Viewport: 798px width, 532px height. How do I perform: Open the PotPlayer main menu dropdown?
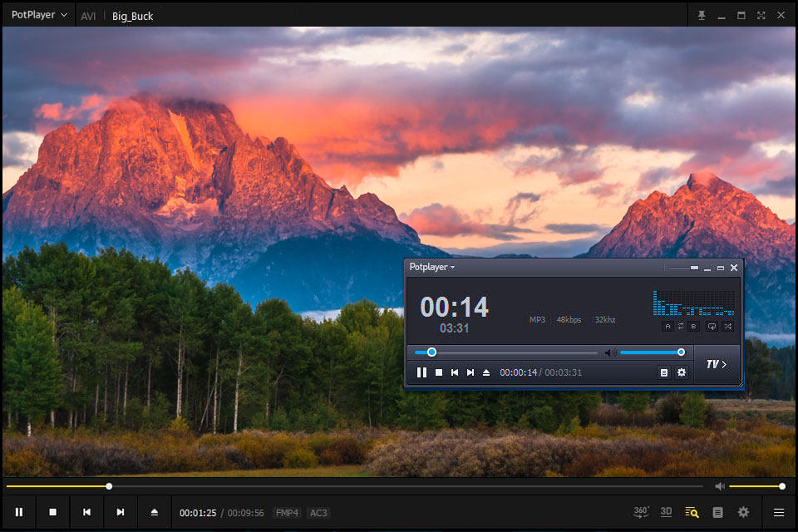39,15
